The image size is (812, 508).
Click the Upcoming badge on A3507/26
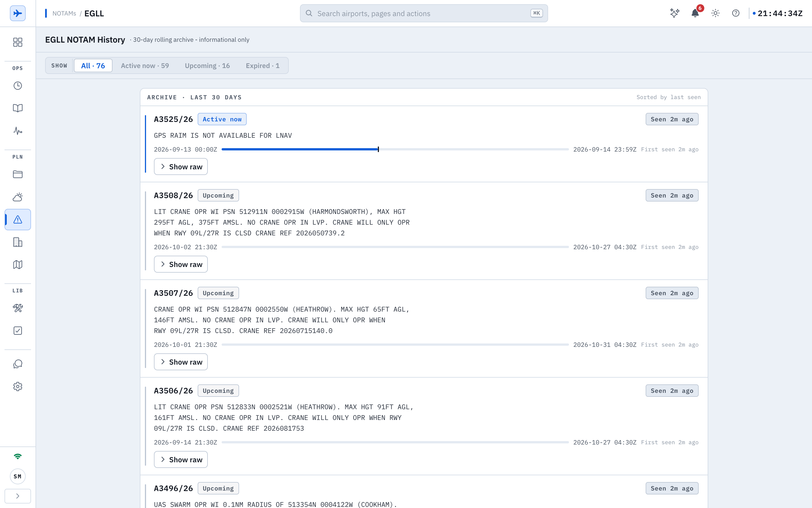point(218,293)
